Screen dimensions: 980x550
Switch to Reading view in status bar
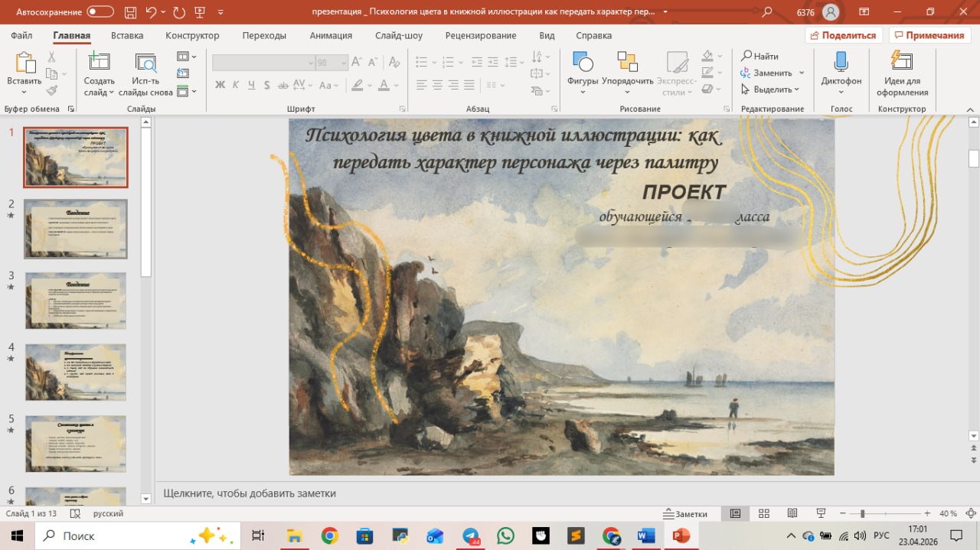pos(792,514)
